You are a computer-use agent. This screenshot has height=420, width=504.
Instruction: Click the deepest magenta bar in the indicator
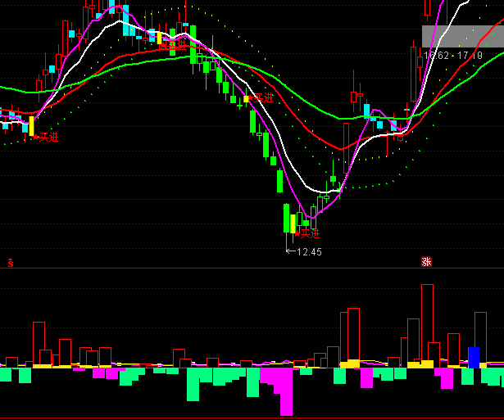tap(286, 391)
